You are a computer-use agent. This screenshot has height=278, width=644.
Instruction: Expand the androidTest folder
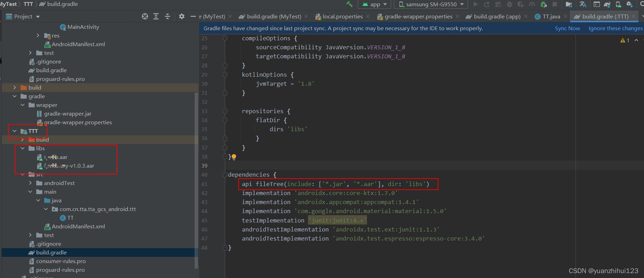pyautogui.click(x=30, y=183)
